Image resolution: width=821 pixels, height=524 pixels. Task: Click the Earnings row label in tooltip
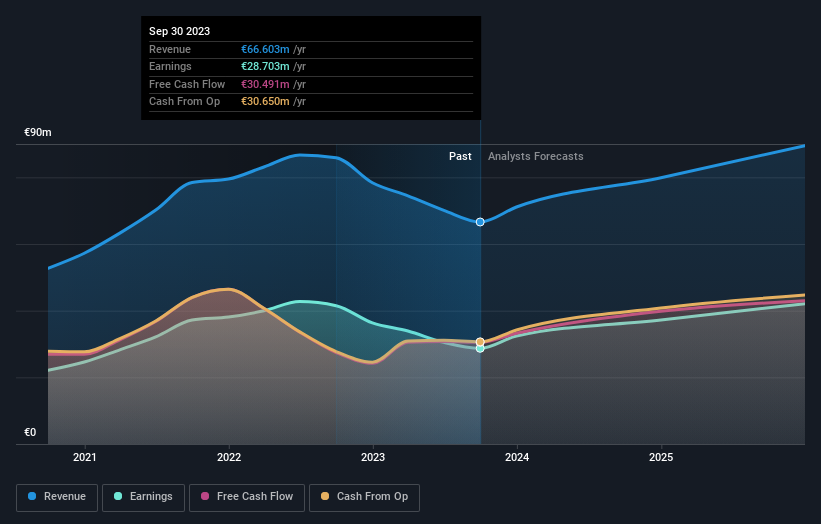click(170, 66)
